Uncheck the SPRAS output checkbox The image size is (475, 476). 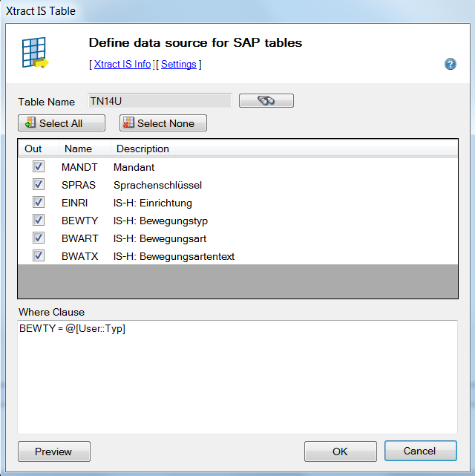(x=39, y=184)
